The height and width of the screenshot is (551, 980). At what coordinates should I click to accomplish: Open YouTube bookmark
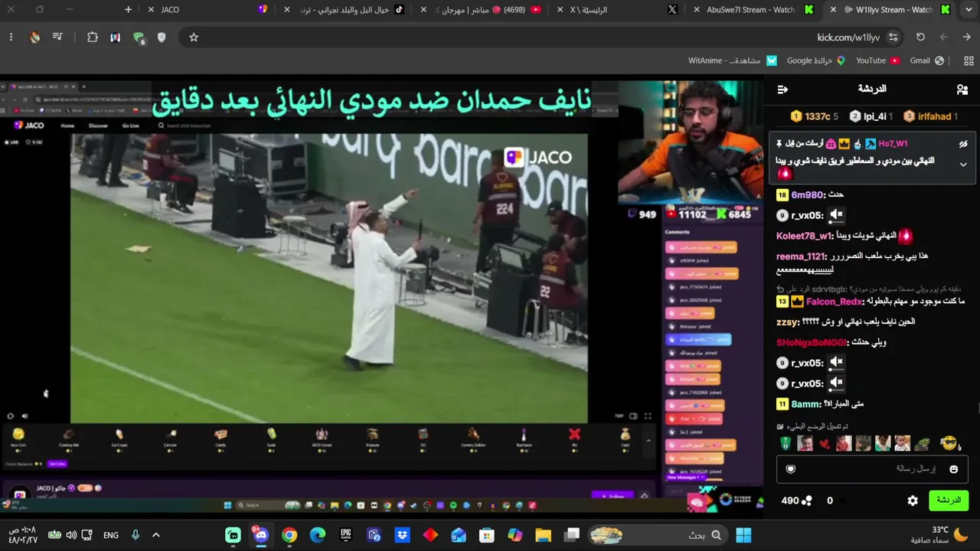coord(877,60)
